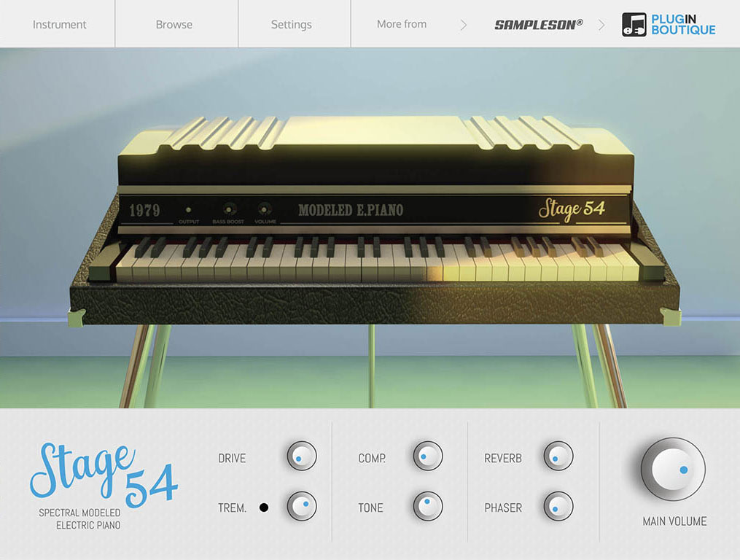Click the Plugin Boutique music-note icon
This screenshot has height=560, width=740.
[x=634, y=24]
